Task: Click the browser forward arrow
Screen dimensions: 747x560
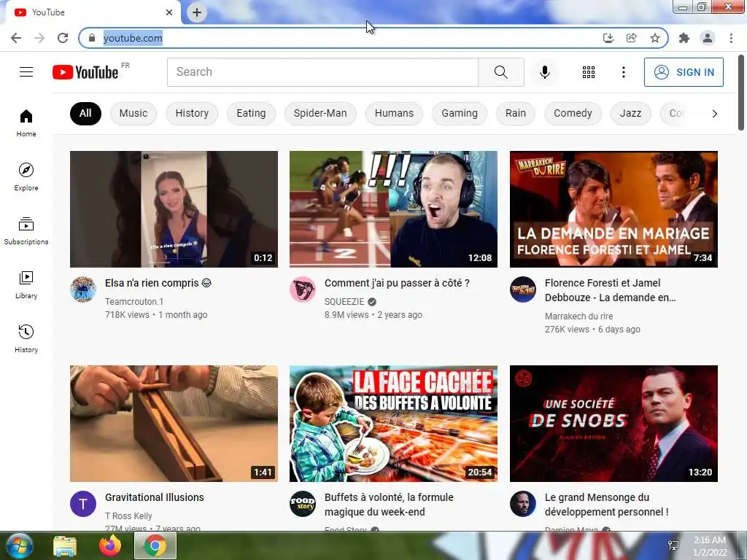Action: coord(39,38)
